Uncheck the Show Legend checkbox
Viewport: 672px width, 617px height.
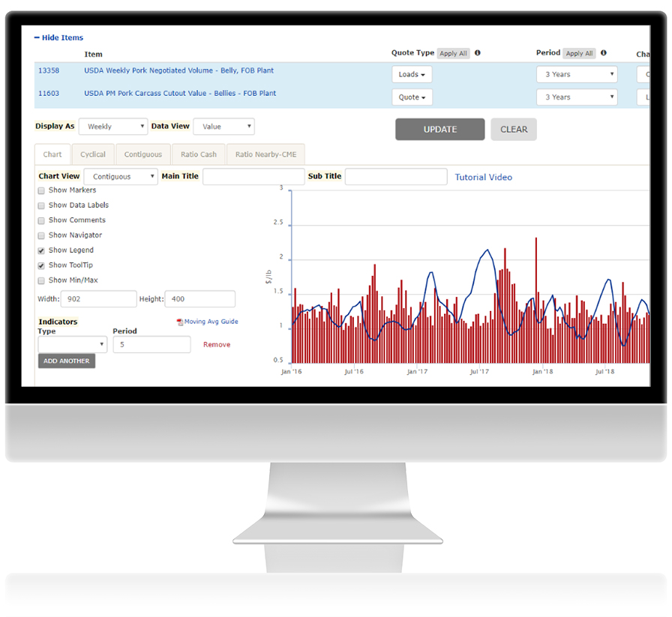pos(41,250)
